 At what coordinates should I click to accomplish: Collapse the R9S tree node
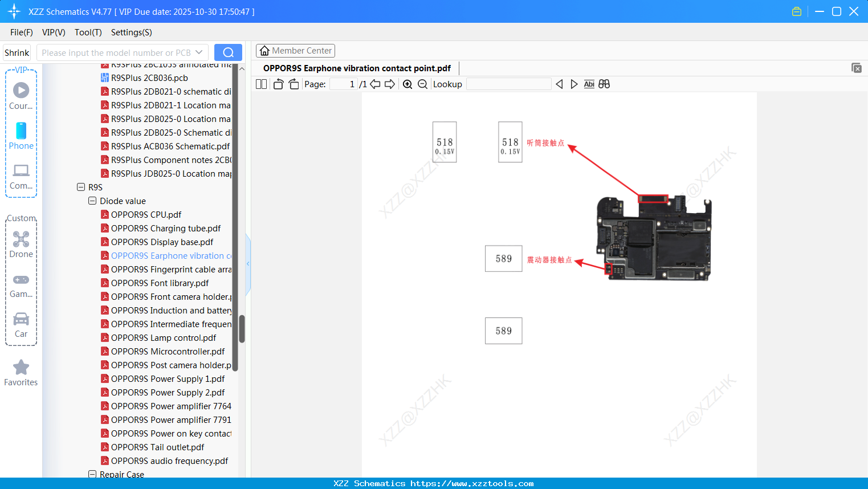point(80,187)
